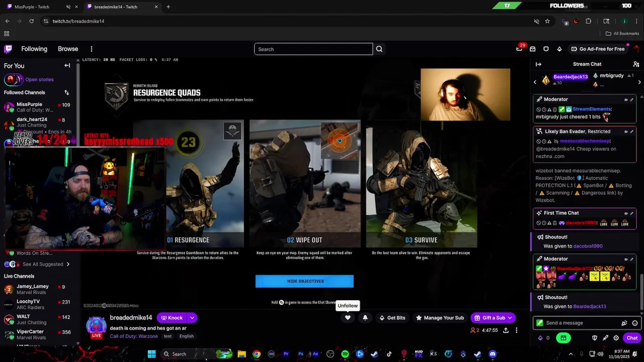
Task: Switch to the MissPurple - Twitch tab
Action: pyautogui.click(x=42, y=7)
